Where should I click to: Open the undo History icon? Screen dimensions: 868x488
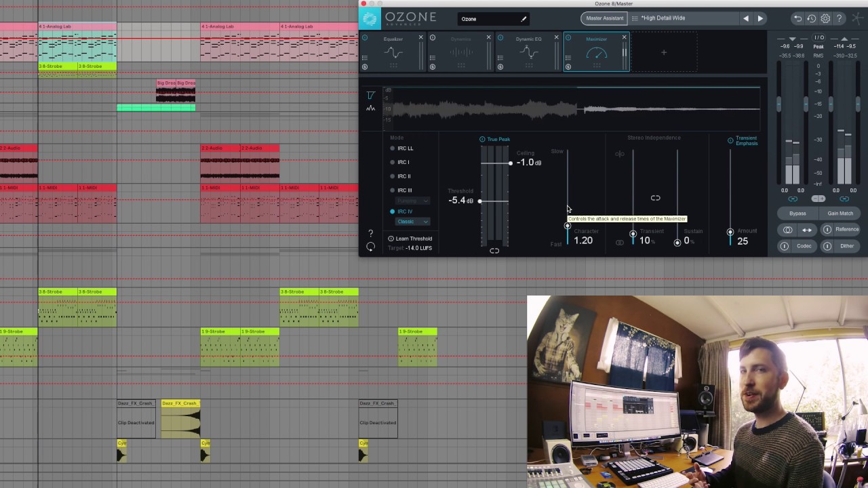click(811, 18)
